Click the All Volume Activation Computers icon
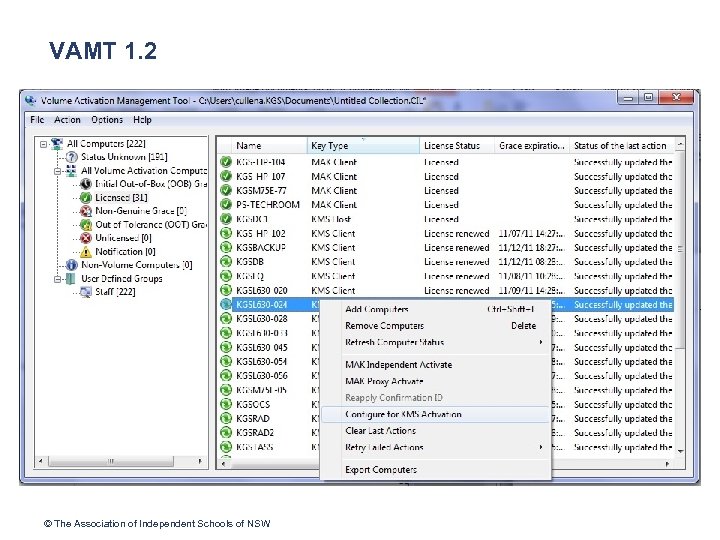This screenshot has width=720, height=540. (x=71, y=171)
